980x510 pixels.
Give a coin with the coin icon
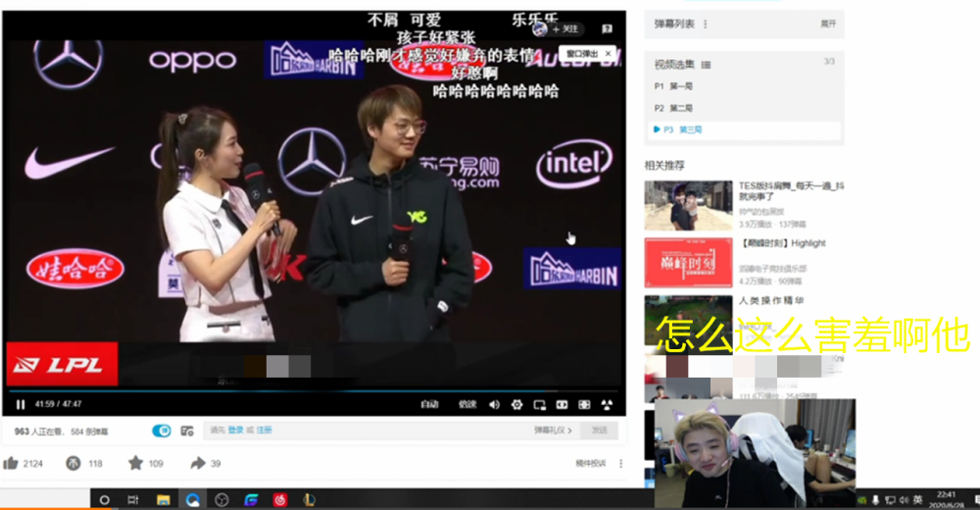[x=73, y=463]
